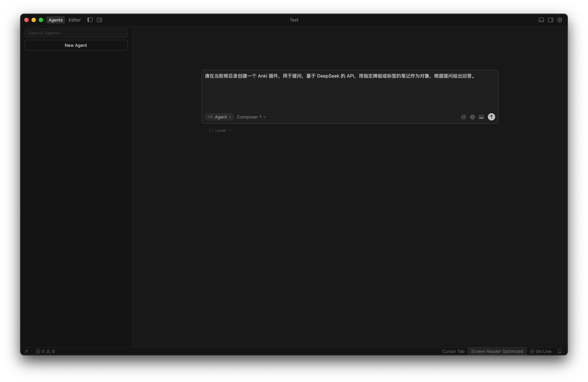Click the @ mention context icon

pos(463,117)
